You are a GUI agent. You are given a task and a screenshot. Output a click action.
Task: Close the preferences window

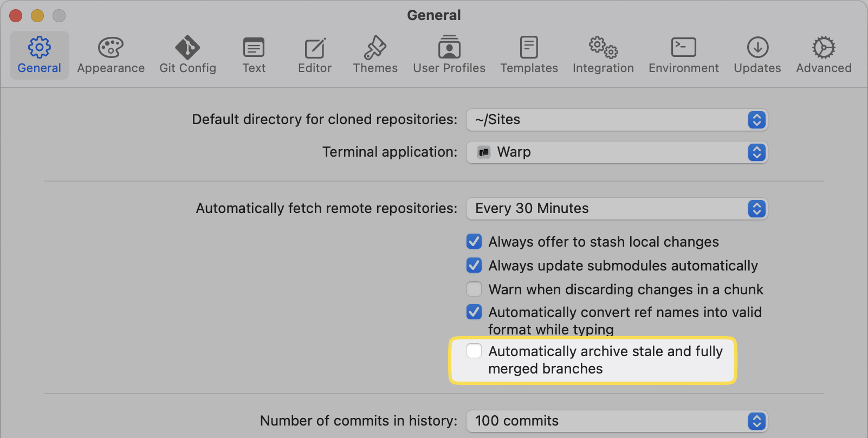click(16, 16)
